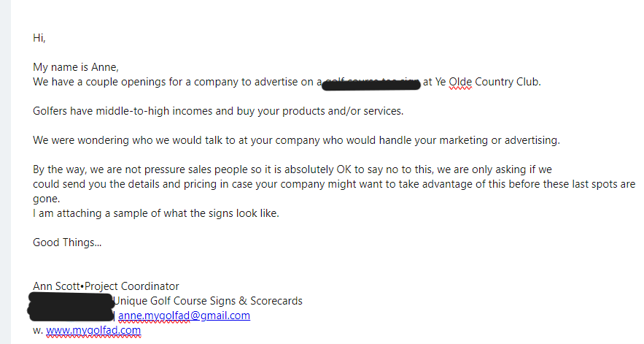This screenshot has height=344, width=644.
Task: Open the anne.mygolfad@gmail.com email link
Action: point(184,316)
